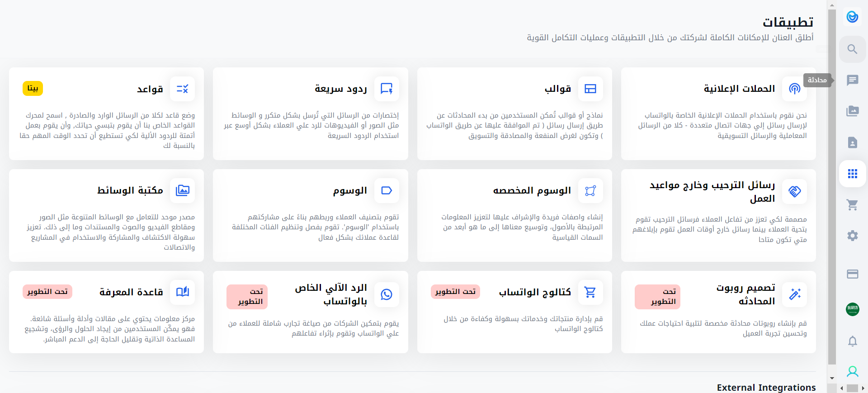868x393 pixels.
Task: Switch language via Saudi flag icon
Action: click(x=852, y=309)
